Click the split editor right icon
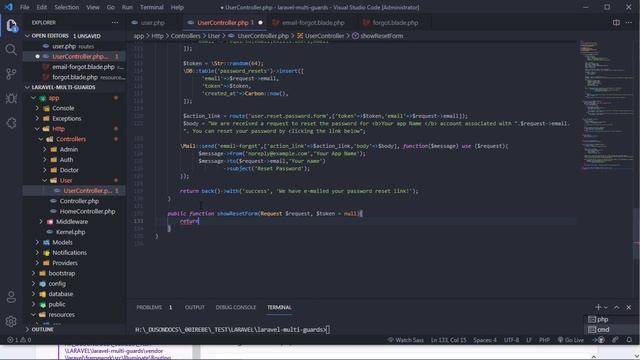Viewport: 640px width, 360px height. [x=616, y=22]
